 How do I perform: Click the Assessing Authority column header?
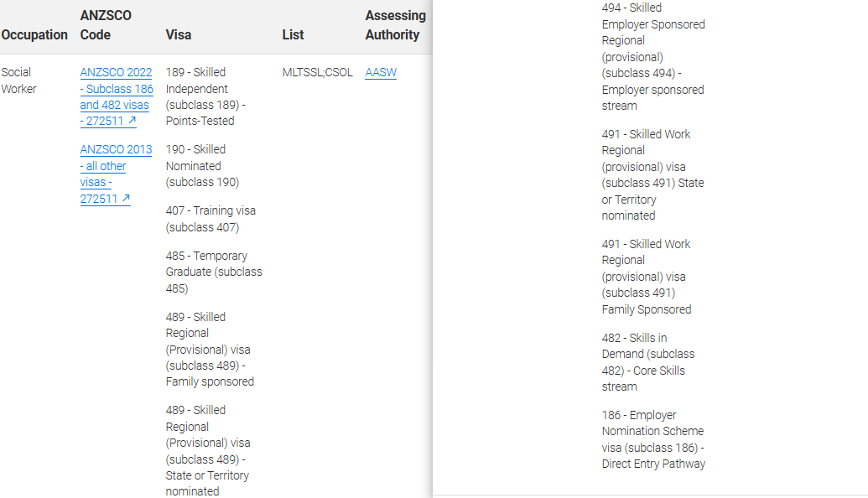395,25
